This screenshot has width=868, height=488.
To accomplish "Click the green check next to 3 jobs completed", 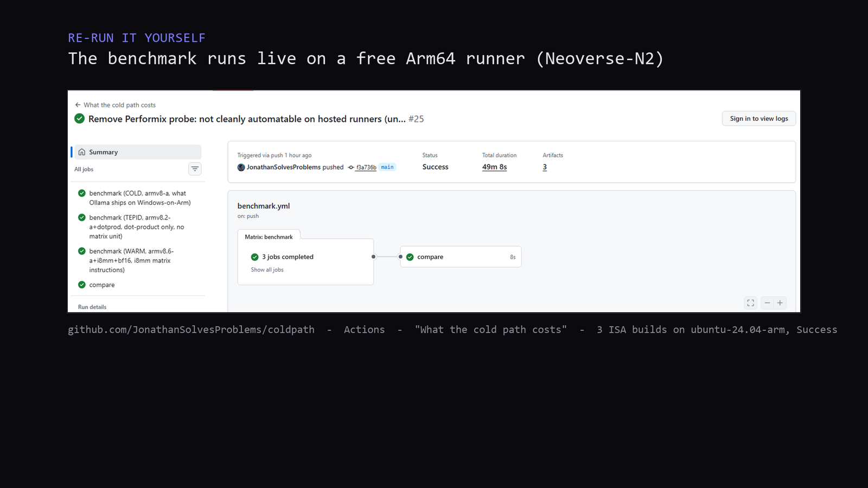I will pos(254,257).
